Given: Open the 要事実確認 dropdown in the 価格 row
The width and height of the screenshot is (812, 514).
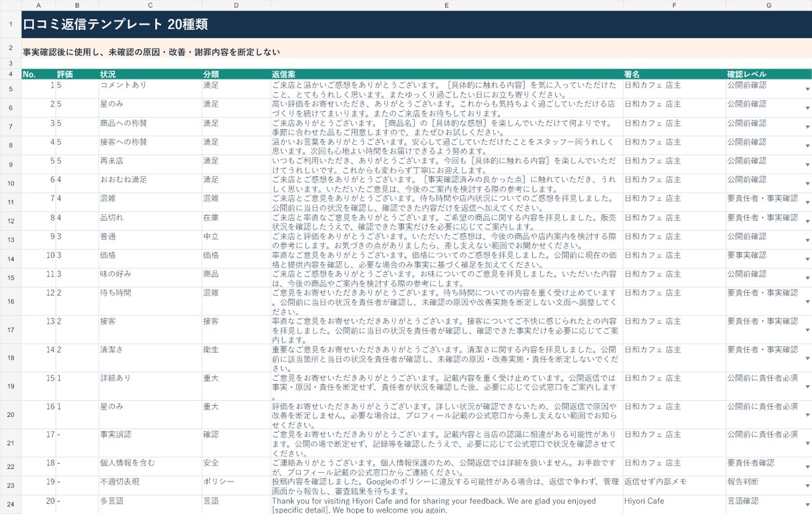Looking at the screenshot, I should tap(807, 259).
